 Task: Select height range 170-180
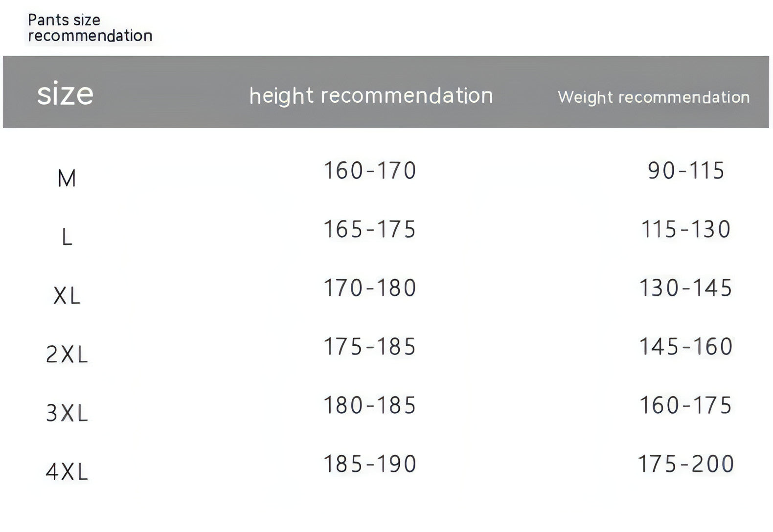(370, 288)
